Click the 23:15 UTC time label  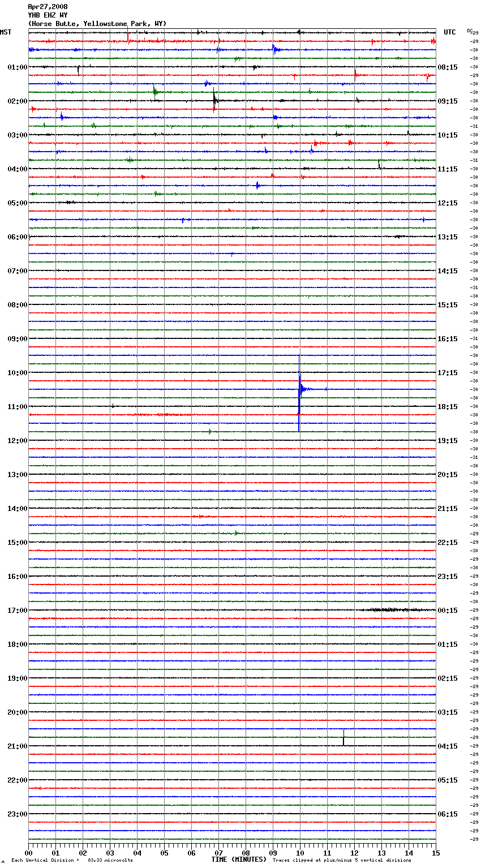tap(448, 577)
